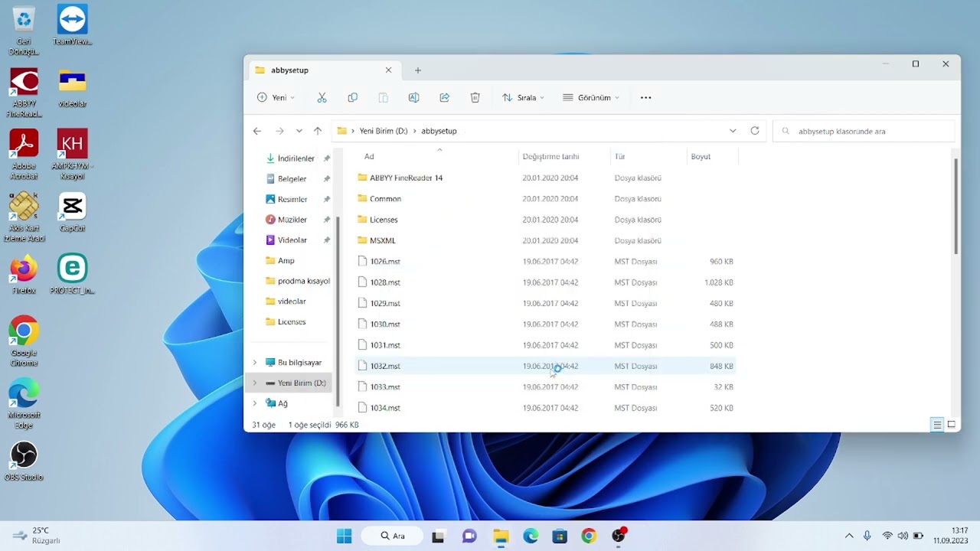Show hidden system tray icons chevron
980x551 pixels.
849,536
